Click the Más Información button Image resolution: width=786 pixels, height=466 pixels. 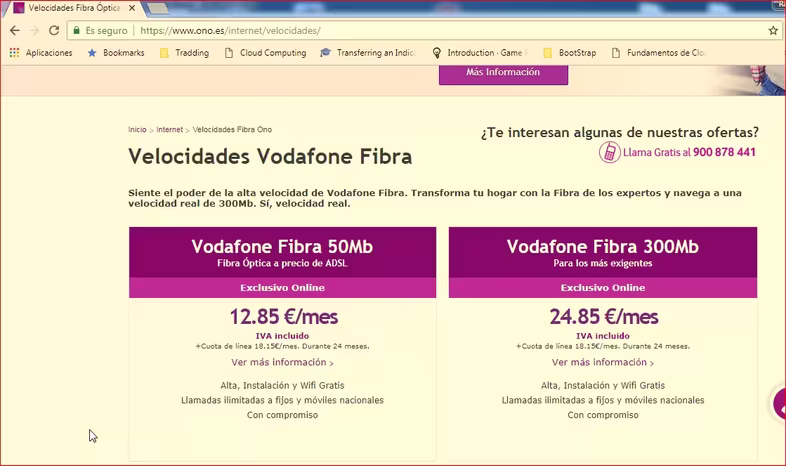click(x=503, y=73)
